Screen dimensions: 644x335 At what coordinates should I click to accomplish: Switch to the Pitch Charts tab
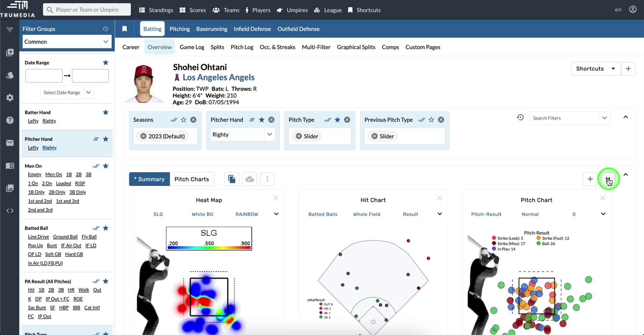pyautogui.click(x=192, y=179)
